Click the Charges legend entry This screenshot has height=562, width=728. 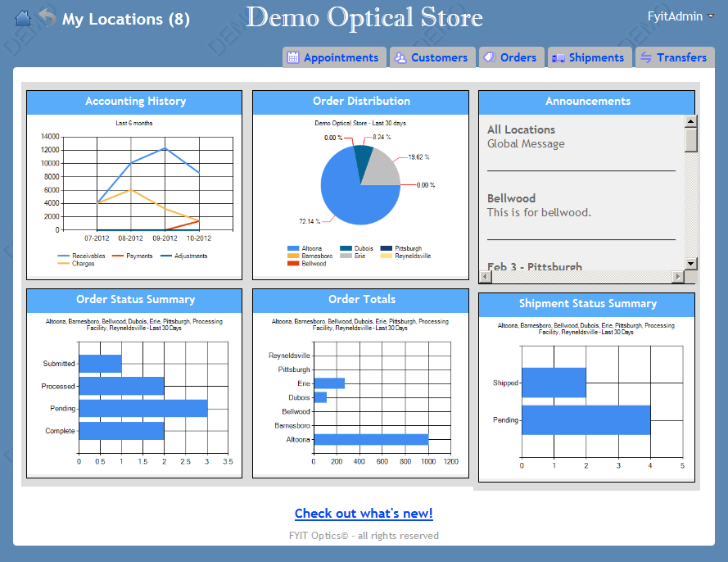click(x=76, y=263)
